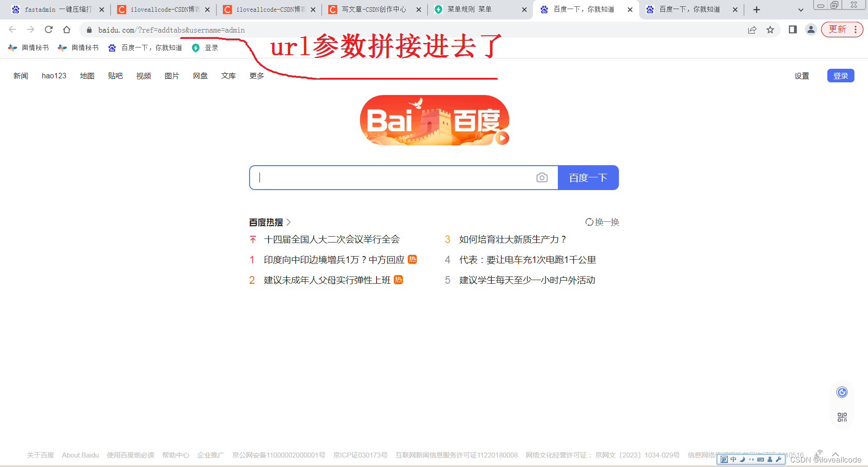Open 如何培育壮大新质生产力？ headline
Viewport: 868px width, 467px height.
[x=513, y=239]
